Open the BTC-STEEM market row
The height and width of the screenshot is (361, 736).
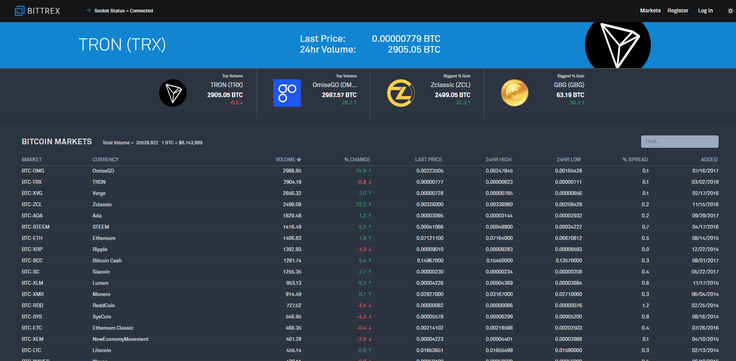369,227
